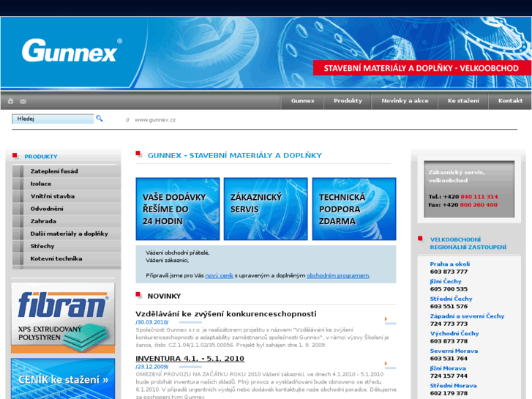This screenshot has width=532, height=399.
Task: Click news date /30.03.2010/
Action: [x=152, y=322]
